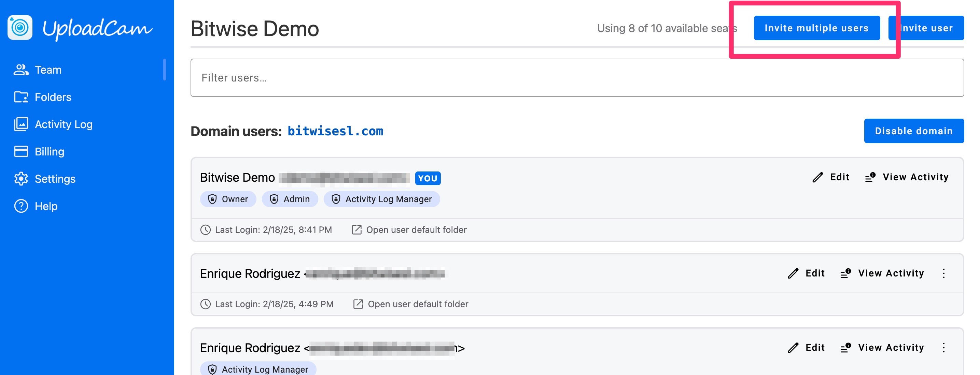Click the Filter users search field
980x375 pixels.
click(577, 78)
